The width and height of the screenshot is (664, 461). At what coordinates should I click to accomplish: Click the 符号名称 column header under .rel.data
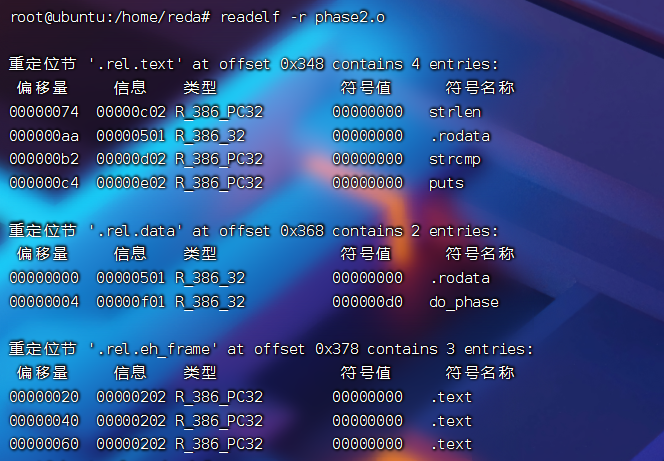480,254
